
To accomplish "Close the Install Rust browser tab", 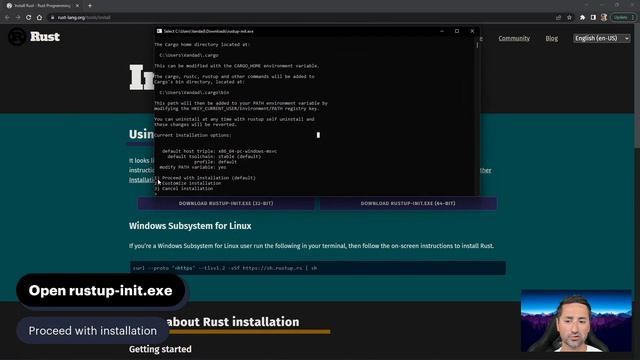I will click(x=78, y=6).
